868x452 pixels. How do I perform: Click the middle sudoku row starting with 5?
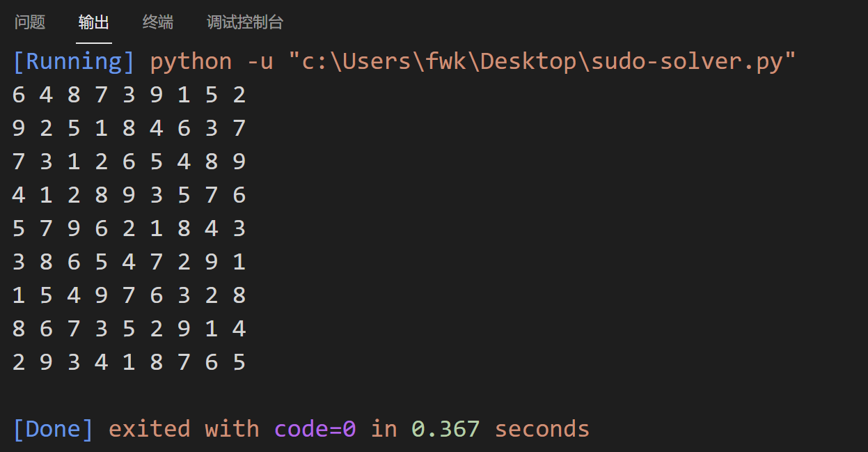pos(129,228)
